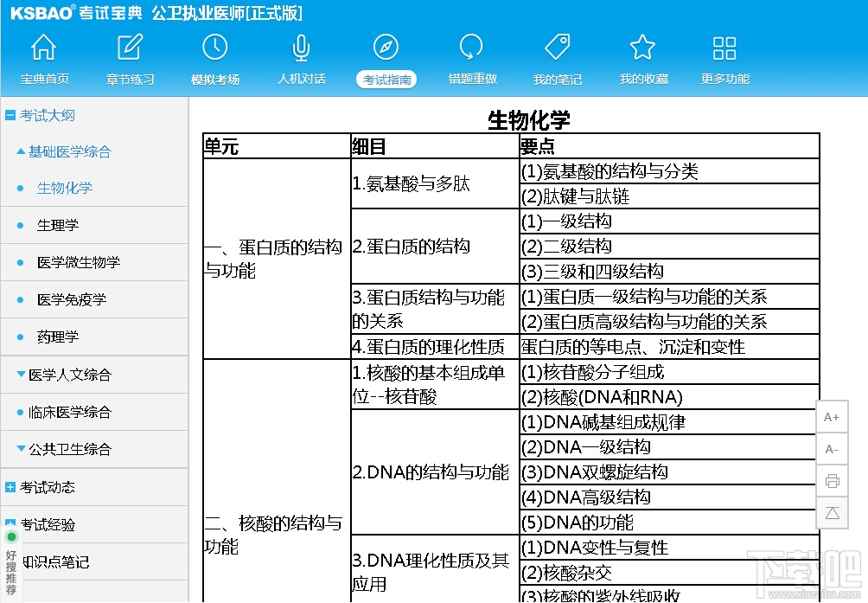Click cell 二、核酸的结构与功能
Viewport: 868px width, 603px height.
point(277,481)
